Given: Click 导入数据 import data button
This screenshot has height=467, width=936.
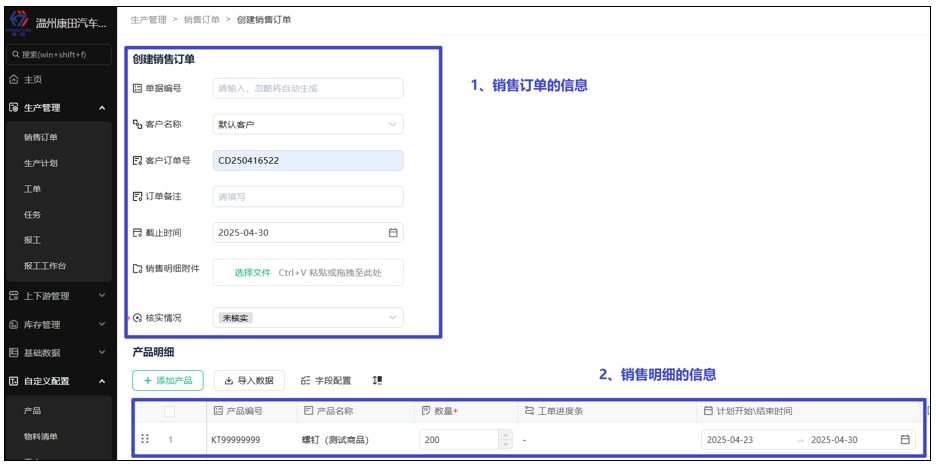Looking at the screenshot, I should coord(249,381).
